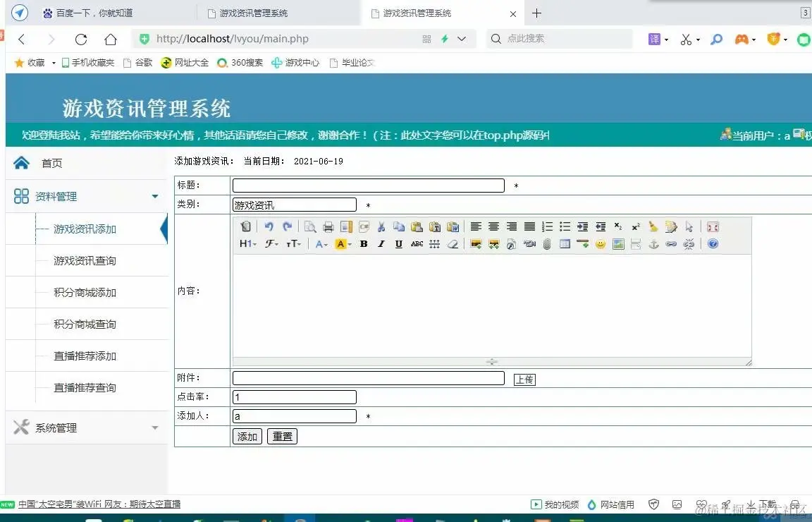Insert a numbered list in the editor
812x522 pixels.
pyautogui.click(x=548, y=226)
